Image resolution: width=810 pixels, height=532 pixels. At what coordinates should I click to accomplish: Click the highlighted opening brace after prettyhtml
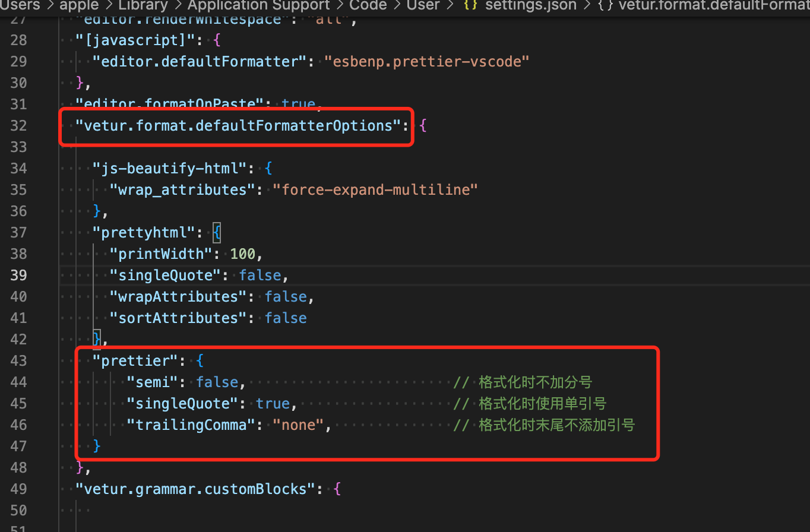(x=217, y=233)
